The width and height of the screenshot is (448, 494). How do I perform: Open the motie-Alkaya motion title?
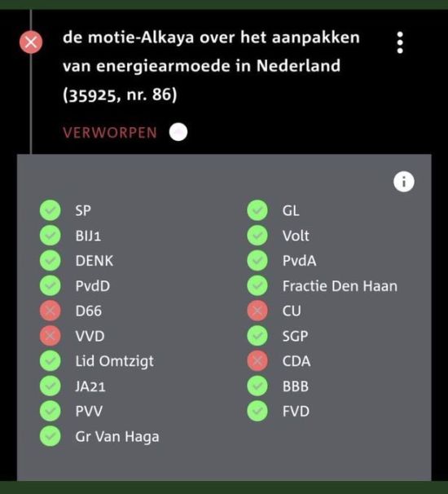point(211,66)
